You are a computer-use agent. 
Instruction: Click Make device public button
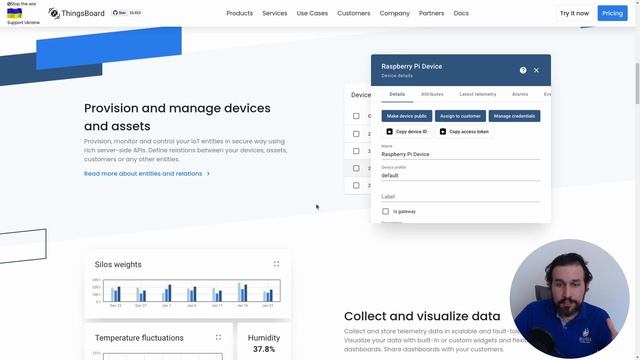pyautogui.click(x=407, y=116)
